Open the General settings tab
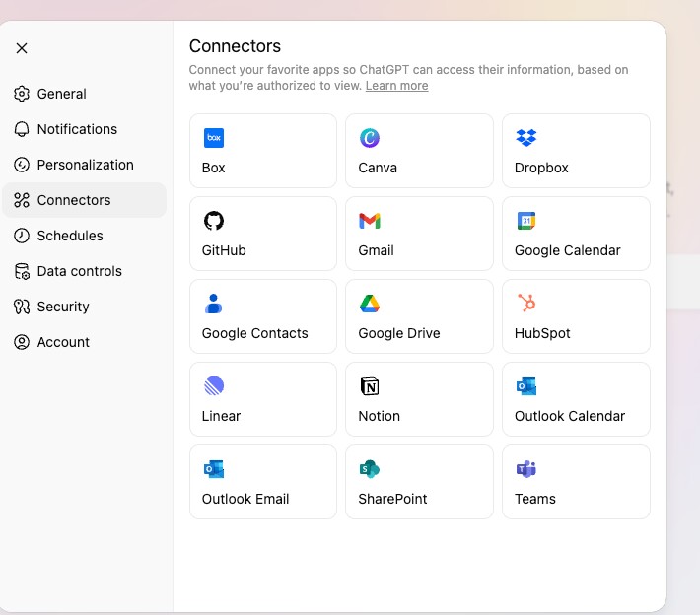This screenshot has width=700, height=615. pyautogui.click(x=62, y=94)
